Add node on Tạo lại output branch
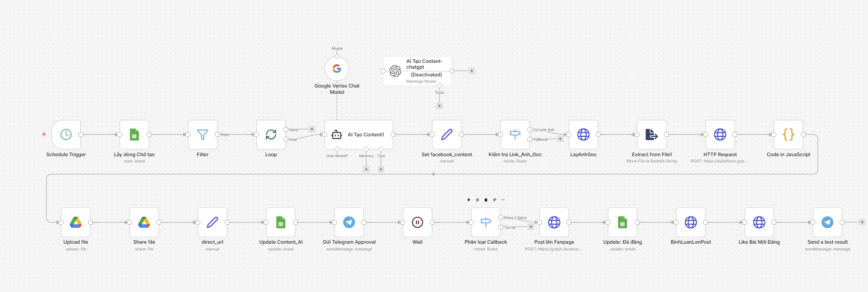The width and height of the screenshot is (868, 292). click(x=530, y=227)
